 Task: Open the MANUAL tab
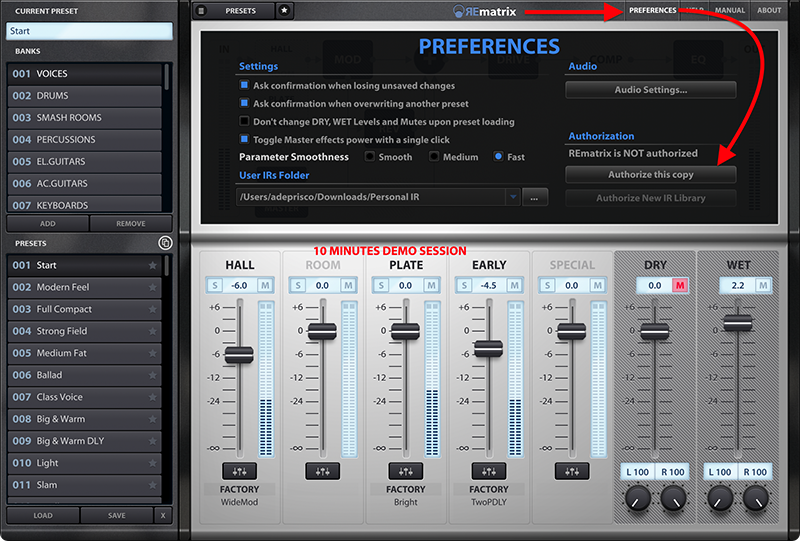click(x=730, y=10)
